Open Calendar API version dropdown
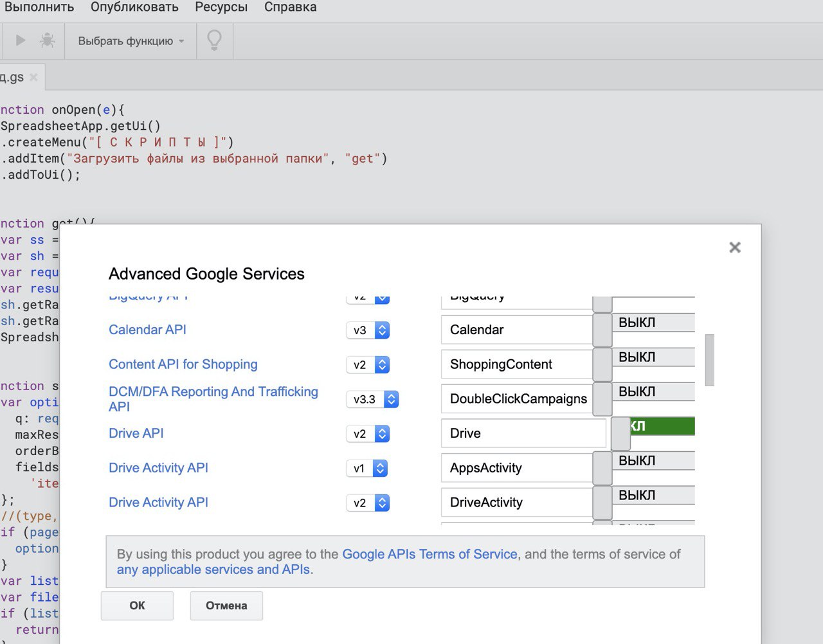The height and width of the screenshot is (644, 823). [x=368, y=330]
